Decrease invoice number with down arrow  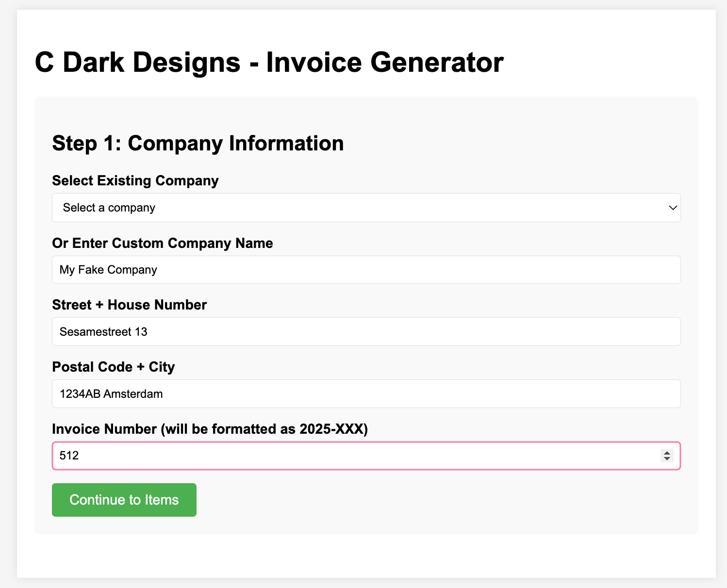[667, 459]
